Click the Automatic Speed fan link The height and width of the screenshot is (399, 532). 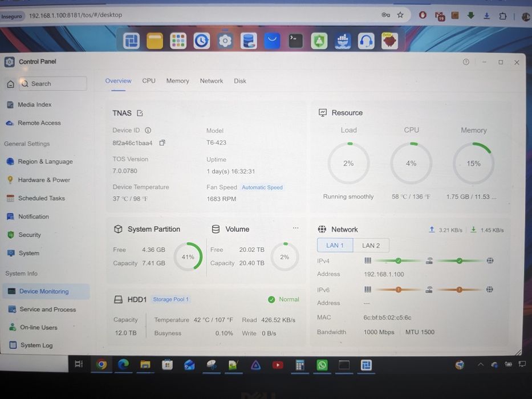[x=262, y=188]
